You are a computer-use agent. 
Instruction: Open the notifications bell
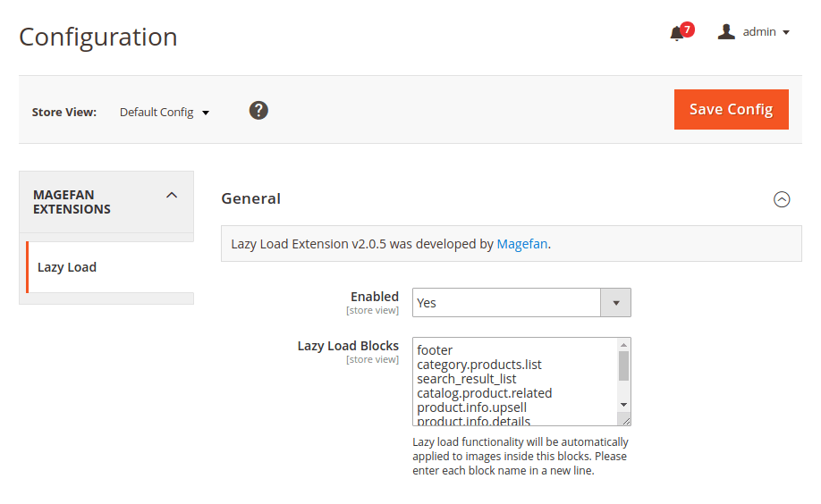(x=676, y=34)
